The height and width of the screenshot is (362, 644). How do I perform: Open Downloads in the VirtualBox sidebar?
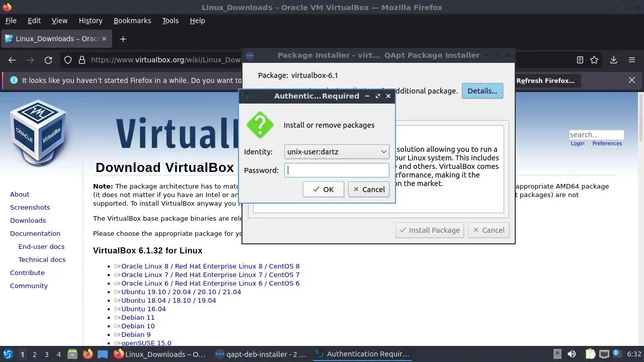28,220
